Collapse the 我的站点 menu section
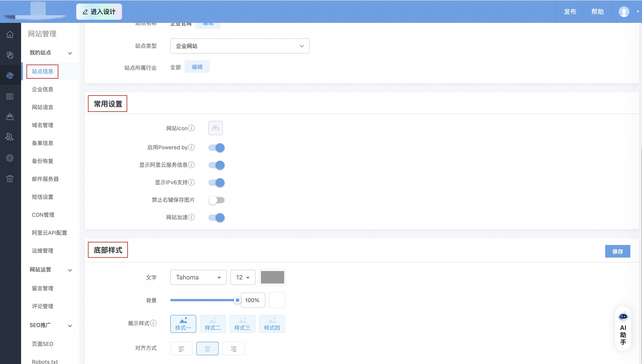Screen dimensions: 642x364 pos(70,53)
